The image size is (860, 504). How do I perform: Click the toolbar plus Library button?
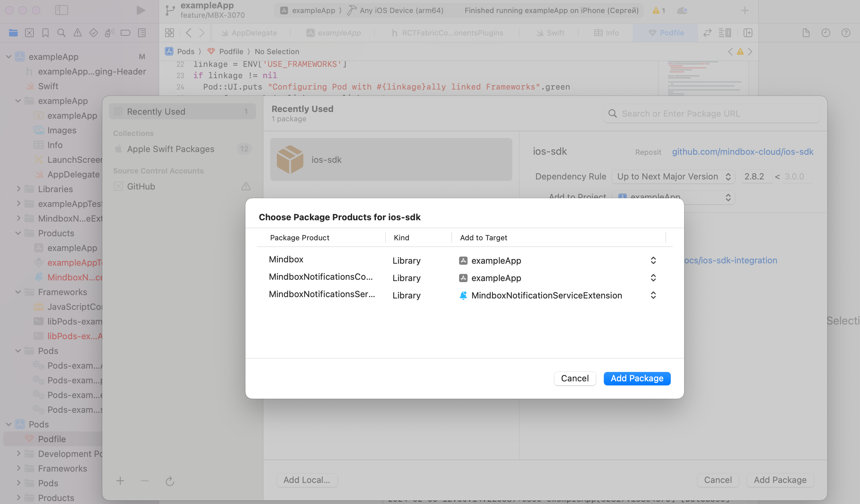(745, 11)
